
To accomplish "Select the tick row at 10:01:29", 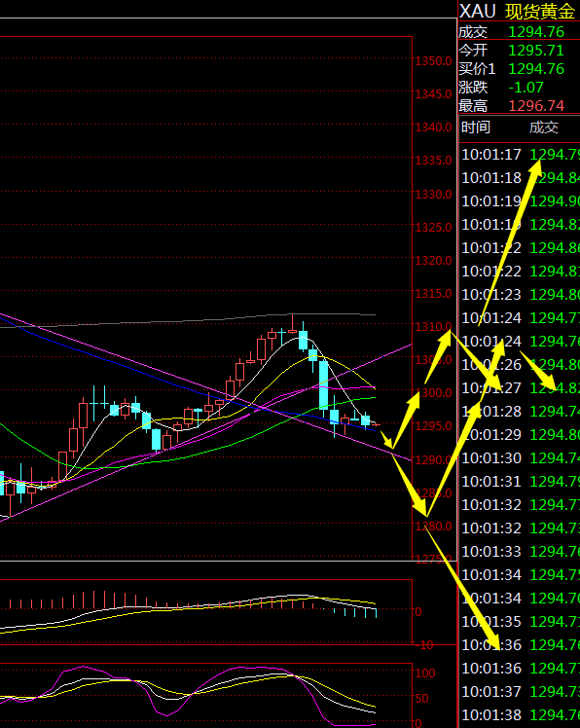I will 520,435.
